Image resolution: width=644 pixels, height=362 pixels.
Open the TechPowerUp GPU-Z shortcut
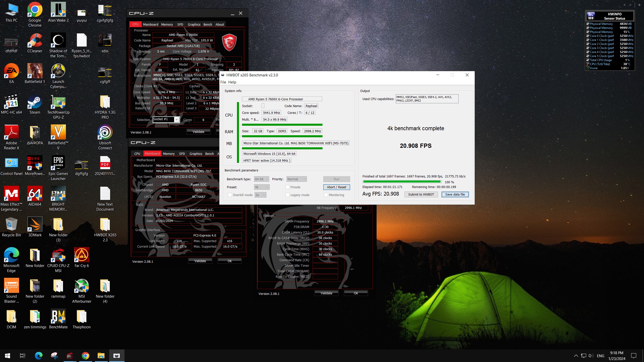(x=58, y=107)
